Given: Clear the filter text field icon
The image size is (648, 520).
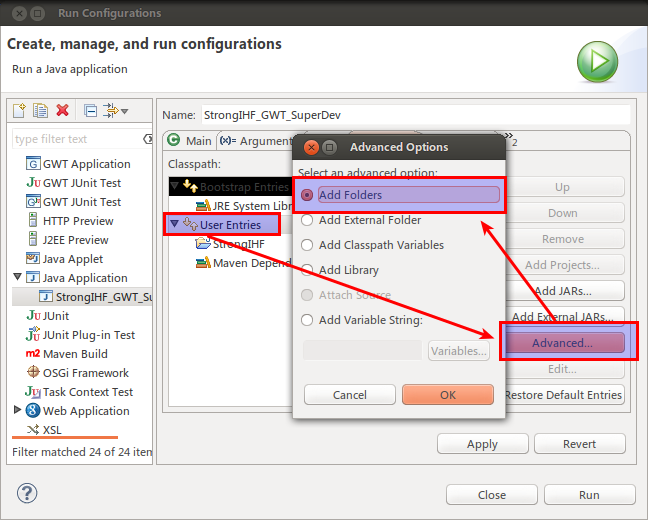Looking at the screenshot, I should [x=148, y=139].
